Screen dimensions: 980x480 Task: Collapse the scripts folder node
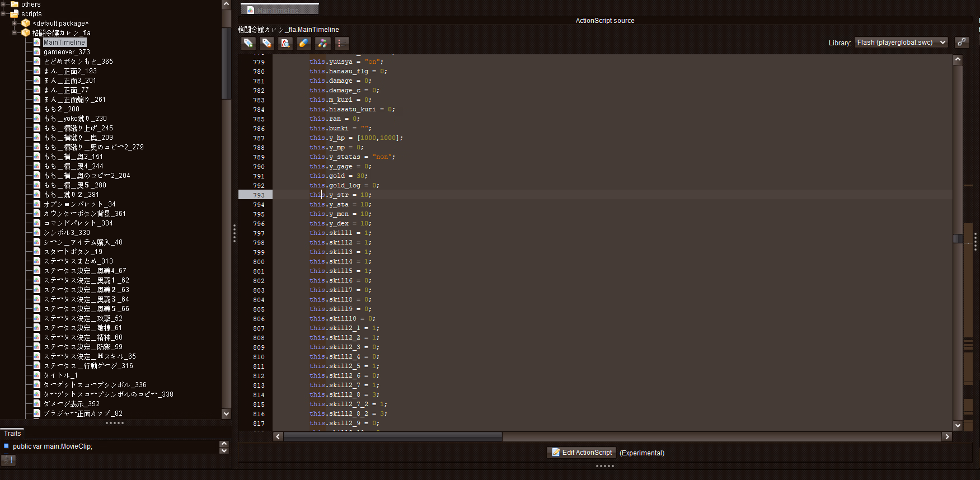tap(3, 13)
